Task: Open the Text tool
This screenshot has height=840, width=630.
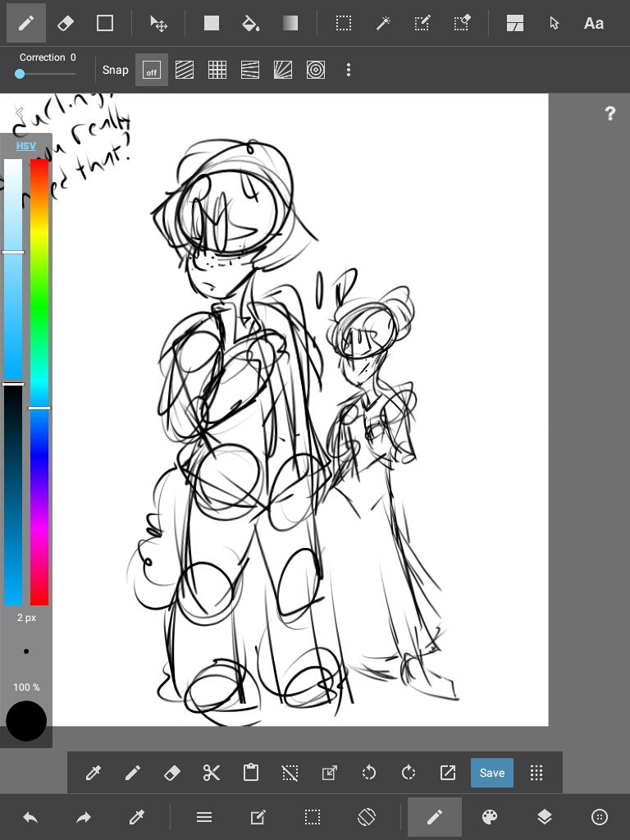Action: pyautogui.click(x=593, y=23)
